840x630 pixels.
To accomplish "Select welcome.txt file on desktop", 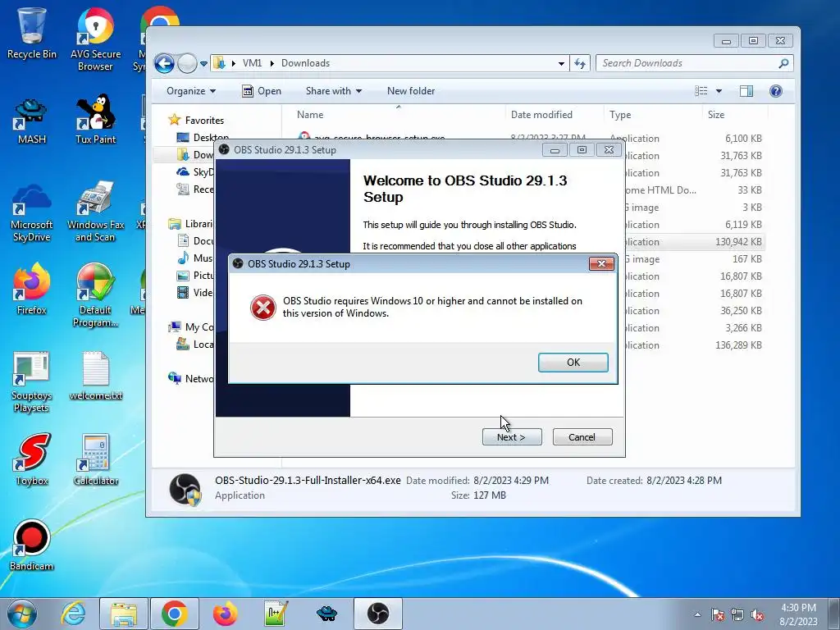I will (x=96, y=376).
